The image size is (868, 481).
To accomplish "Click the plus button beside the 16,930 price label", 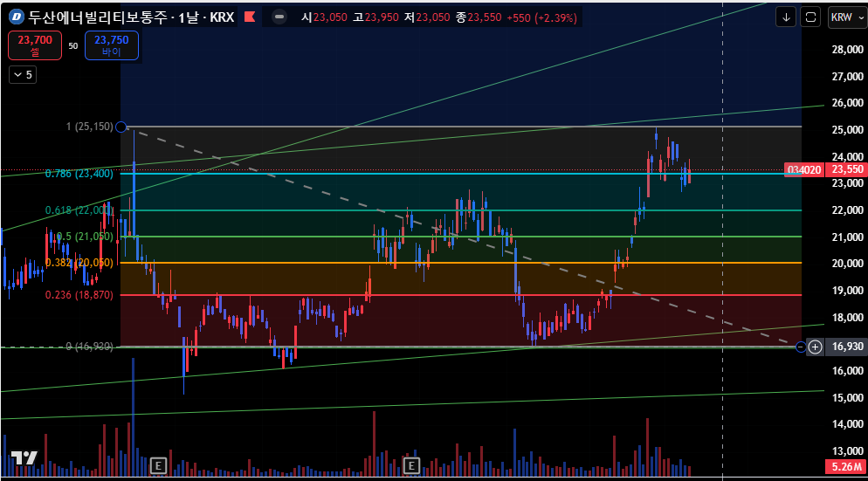I will pyautogui.click(x=815, y=347).
